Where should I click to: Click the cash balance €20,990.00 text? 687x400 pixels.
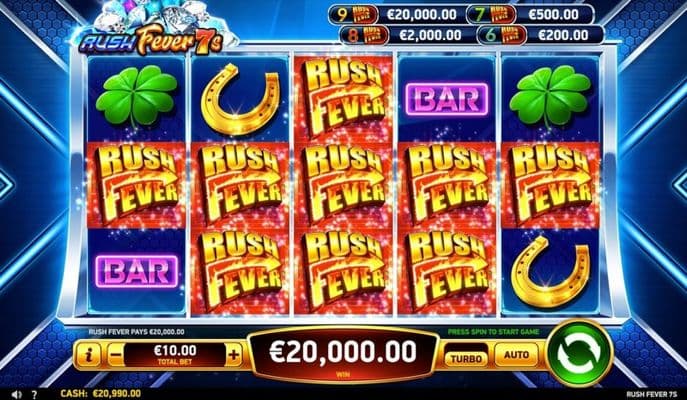(100, 394)
